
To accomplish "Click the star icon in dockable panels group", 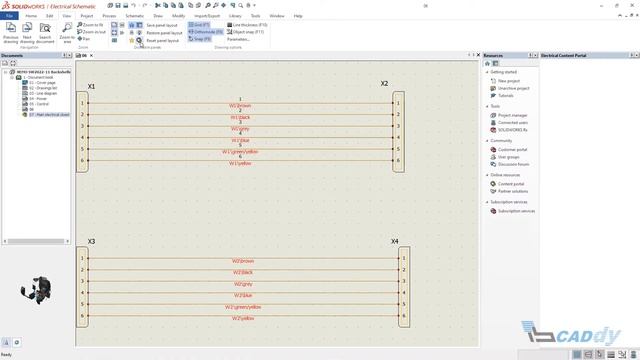I will [x=131, y=40].
